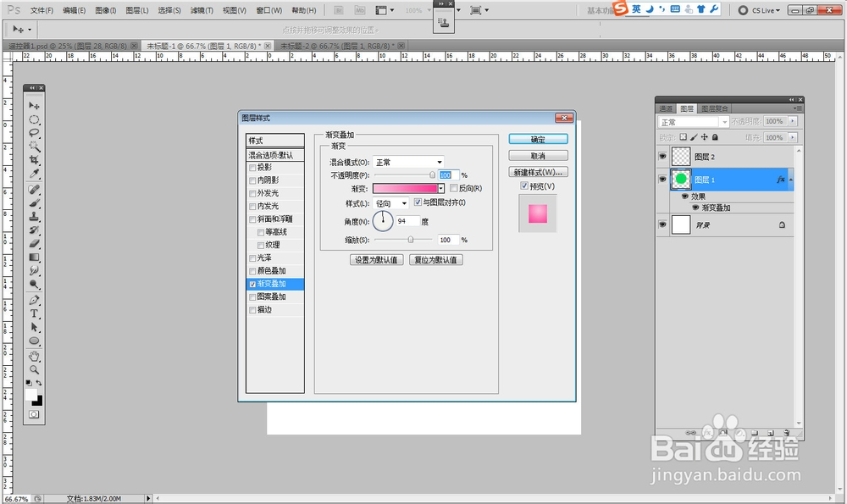This screenshot has height=504, width=847.
Task: Select the Healing Brush tool
Action: 34,190
